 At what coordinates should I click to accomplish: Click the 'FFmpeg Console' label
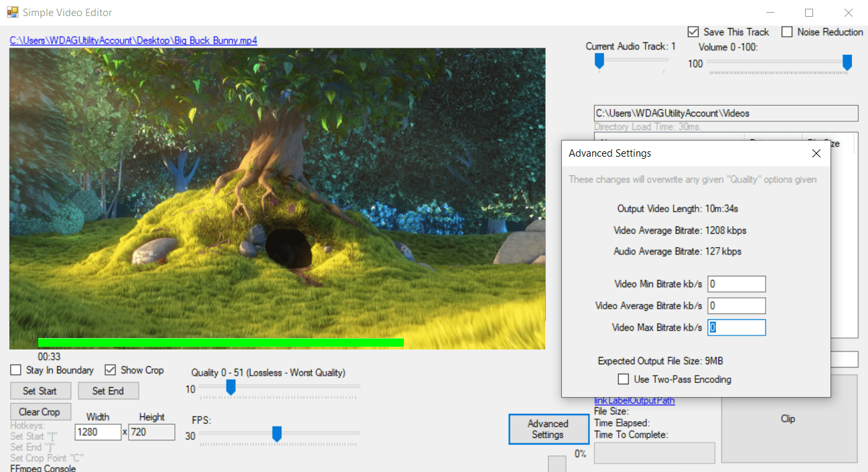pyautogui.click(x=43, y=468)
